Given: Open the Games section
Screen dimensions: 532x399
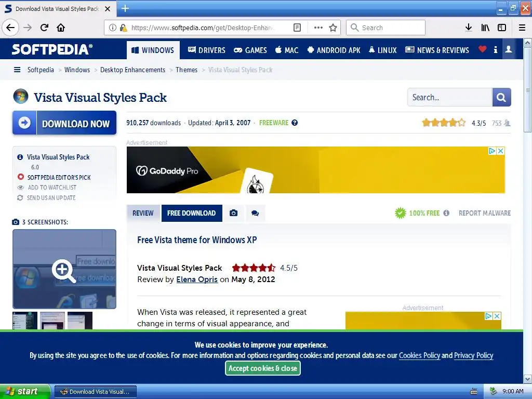Looking at the screenshot, I should (x=250, y=50).
